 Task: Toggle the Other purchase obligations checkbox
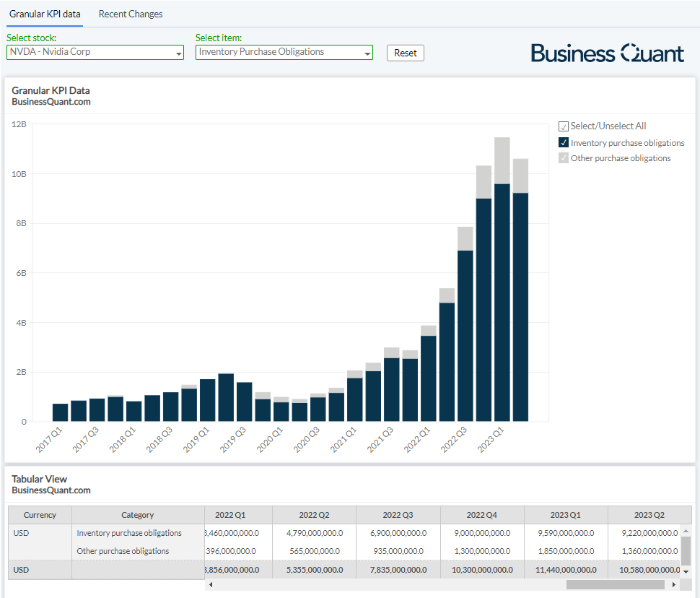(x=564, y=158)
